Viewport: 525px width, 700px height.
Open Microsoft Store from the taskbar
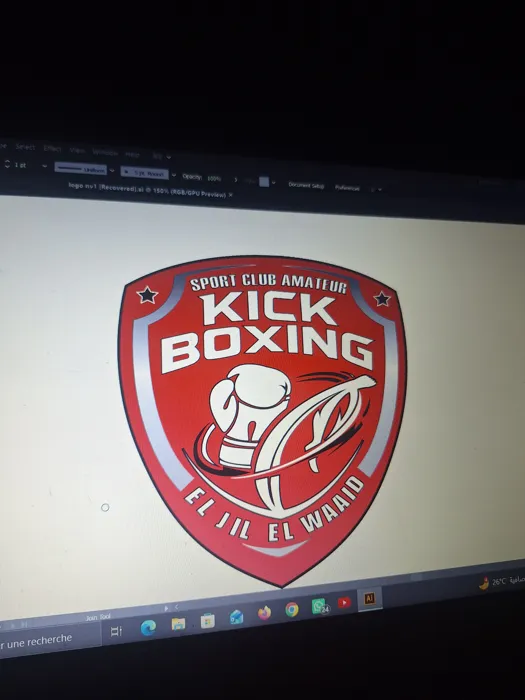click(208, 621)
